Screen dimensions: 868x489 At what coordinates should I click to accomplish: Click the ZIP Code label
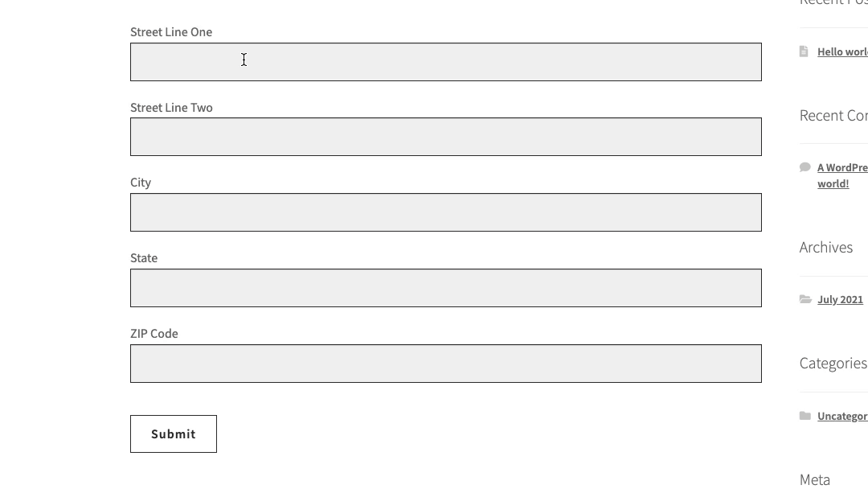(154, 333)
